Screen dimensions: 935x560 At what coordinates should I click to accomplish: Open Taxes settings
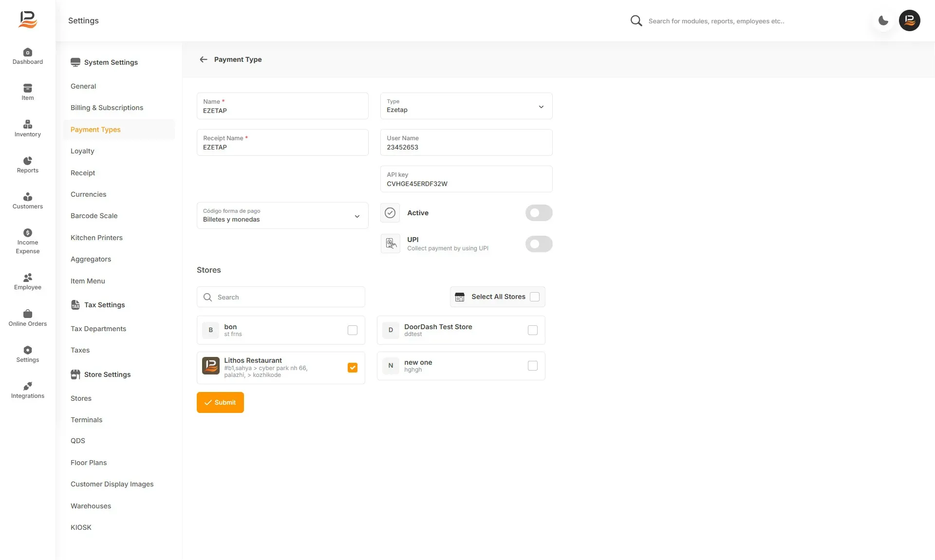click(80, 350)
